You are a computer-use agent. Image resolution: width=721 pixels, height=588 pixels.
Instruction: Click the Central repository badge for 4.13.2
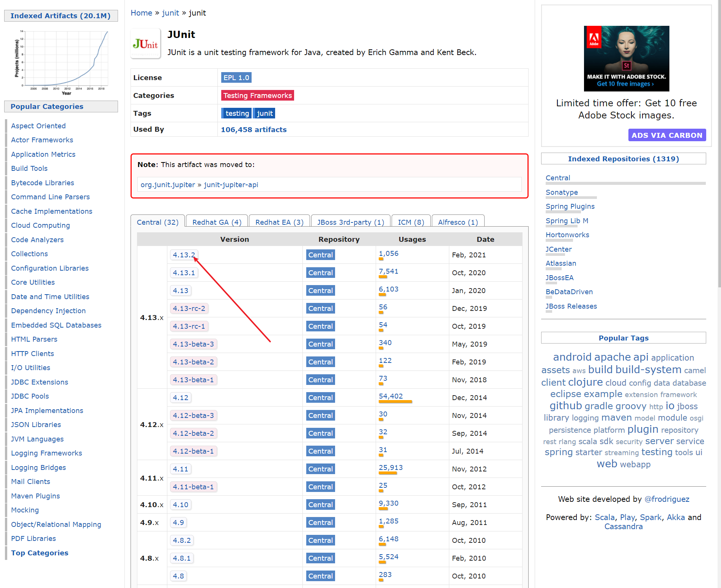[x=321, y=255]
